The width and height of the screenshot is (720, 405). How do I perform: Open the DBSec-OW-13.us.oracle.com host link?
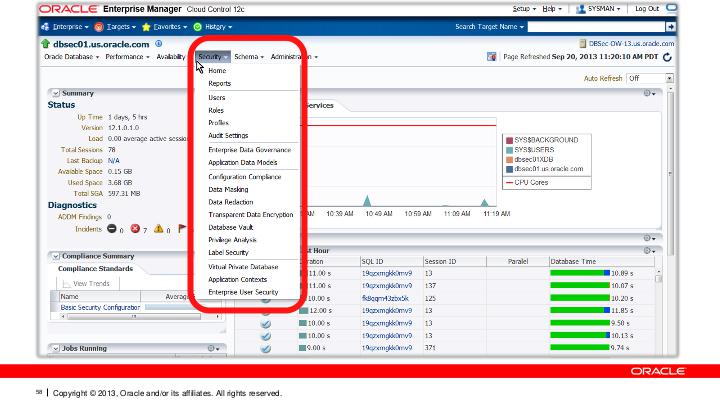click(631, 44)
